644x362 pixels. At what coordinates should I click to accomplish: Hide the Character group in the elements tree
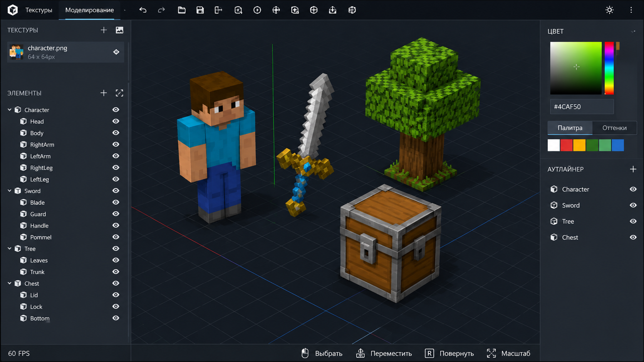point(116,110)
